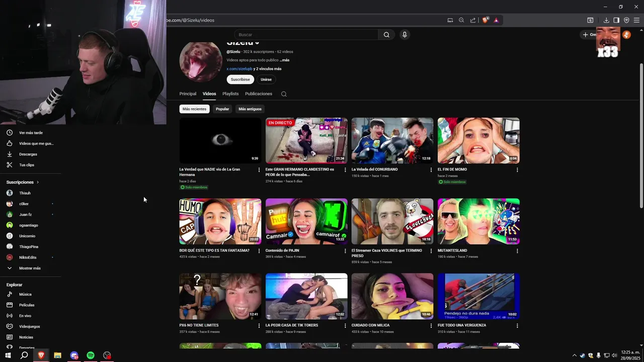Show hidden system tray icons

pyautogui.click(x=575, y=355)
